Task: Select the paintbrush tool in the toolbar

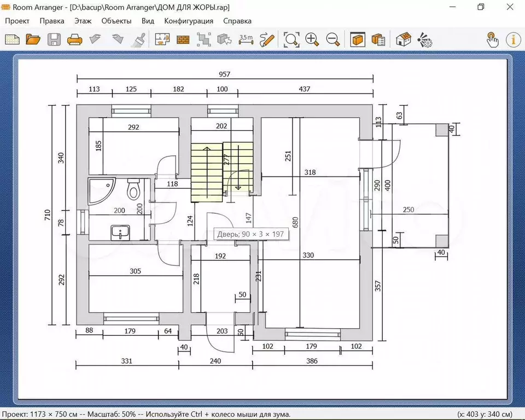Action: [138, 39]
